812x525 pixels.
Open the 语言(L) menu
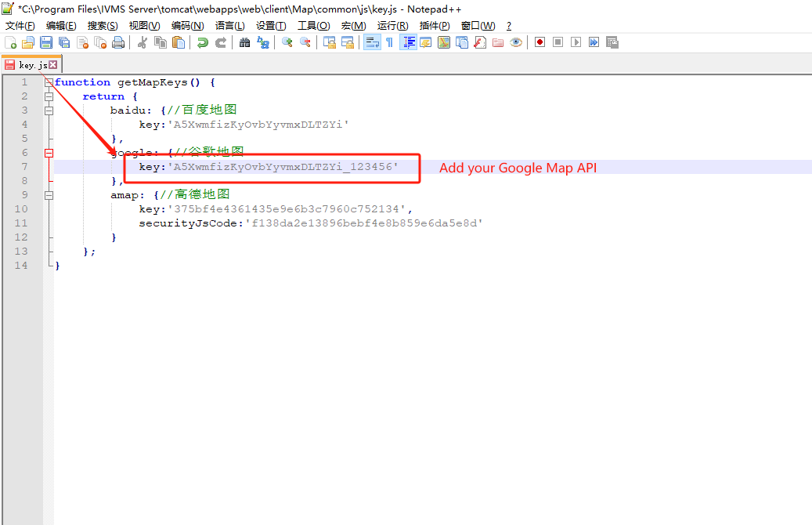[230, 25]
